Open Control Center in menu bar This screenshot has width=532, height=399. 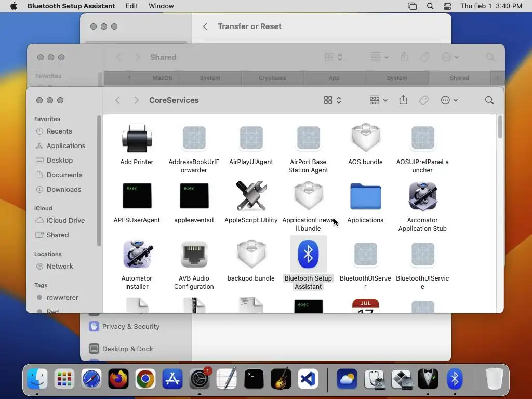(x=447, y=6)
